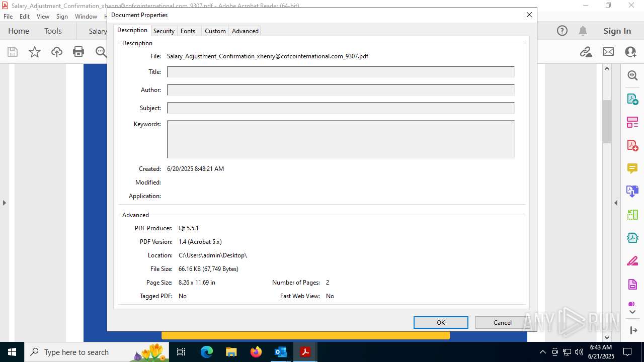Open the search zoom tool in right pane
This screenshot has height=362, width=644.
tap(632, 75)
